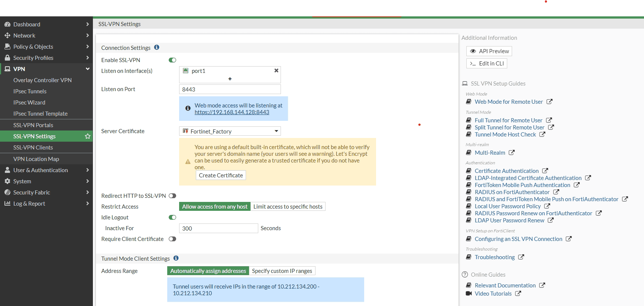
Task: Expand the Network menu chevron
Action: pos(88,35)
